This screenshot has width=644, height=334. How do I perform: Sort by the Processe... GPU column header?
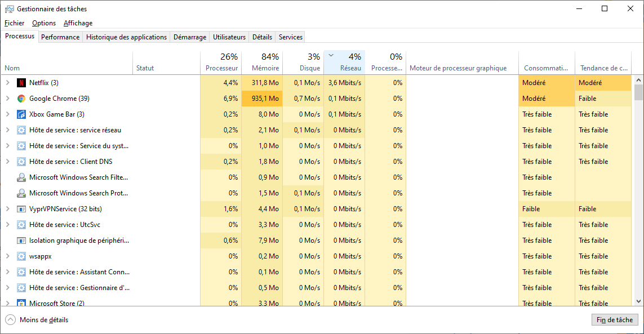pyautogui.click(x=385, y=63)
